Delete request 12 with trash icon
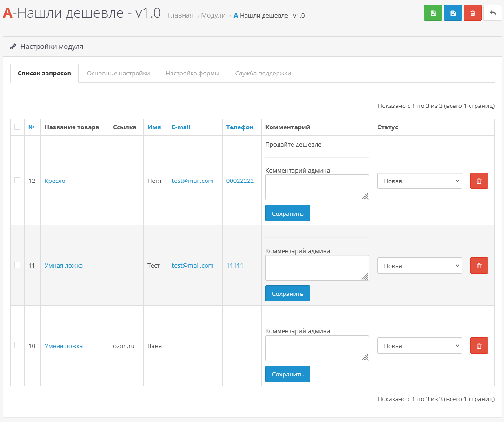This screenshot has width=504, height=422. (479, 181)
